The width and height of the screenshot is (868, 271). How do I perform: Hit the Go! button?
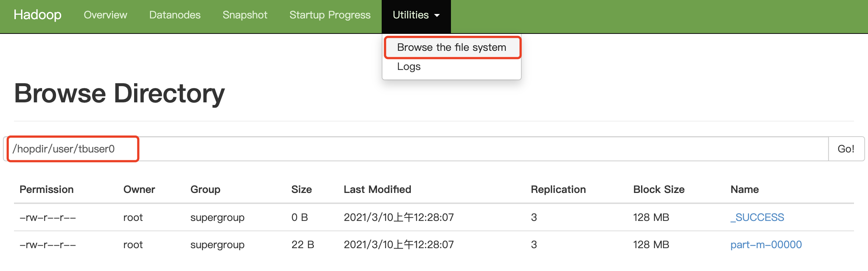point(846,149)
